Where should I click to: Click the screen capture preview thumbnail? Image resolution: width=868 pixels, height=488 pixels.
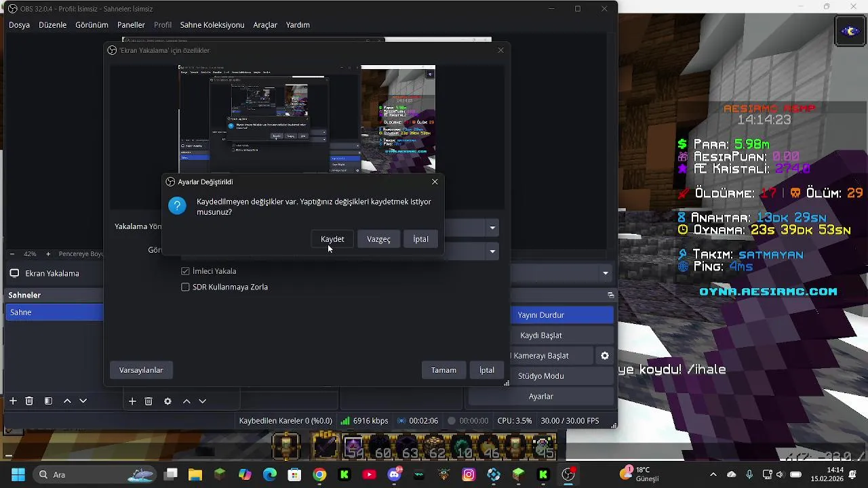coord(307,119)
